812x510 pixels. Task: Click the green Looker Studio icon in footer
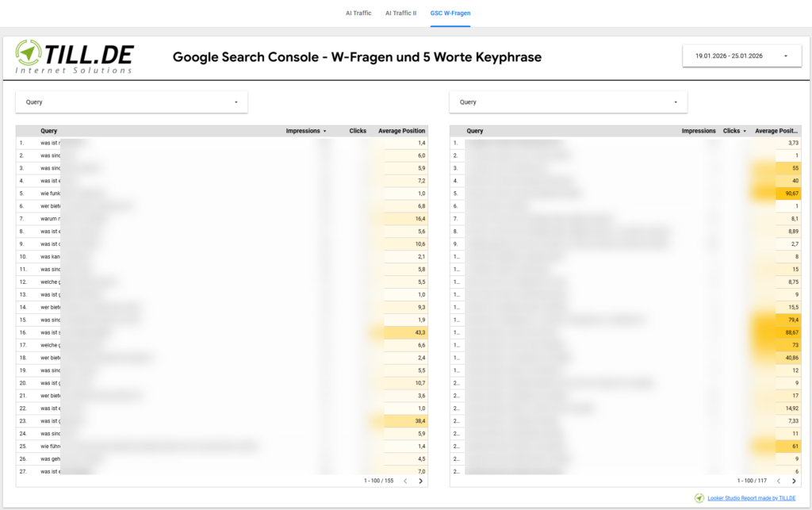(x=698, y=498)
